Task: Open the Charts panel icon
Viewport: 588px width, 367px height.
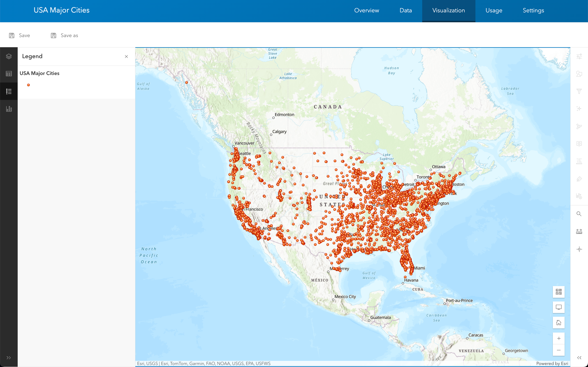Action: pos(9,109)
